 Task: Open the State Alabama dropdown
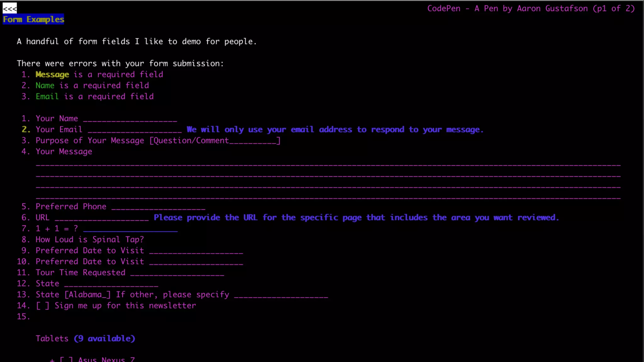[87, 295]
